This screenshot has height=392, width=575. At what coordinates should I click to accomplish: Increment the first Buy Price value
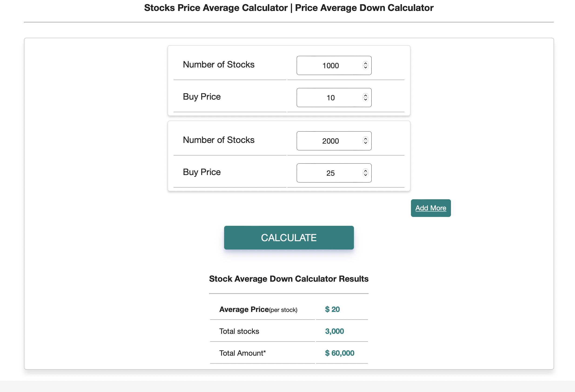(x=365, y=96)
